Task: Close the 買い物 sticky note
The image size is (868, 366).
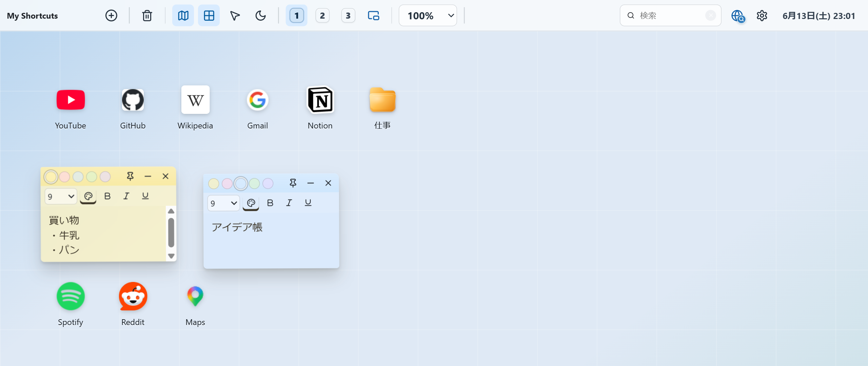Action: [x=165, y=176]
